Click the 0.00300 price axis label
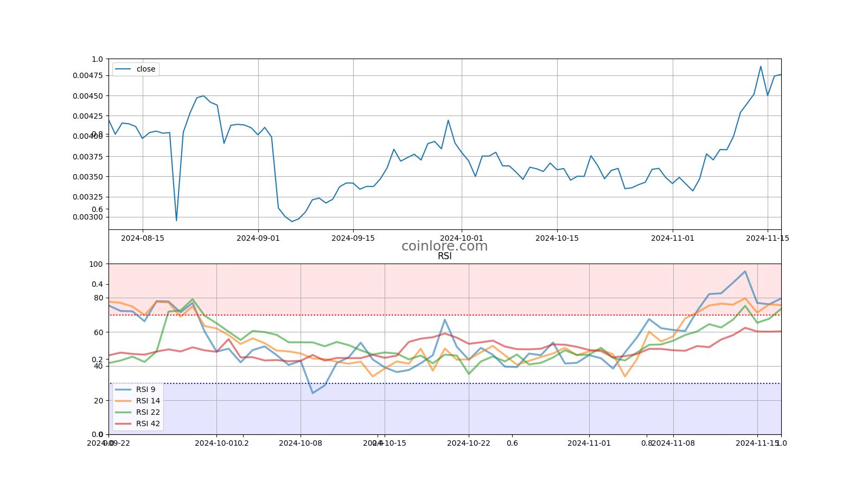The height and width of the screenshot is (488, 868). (x=87, y=217)
